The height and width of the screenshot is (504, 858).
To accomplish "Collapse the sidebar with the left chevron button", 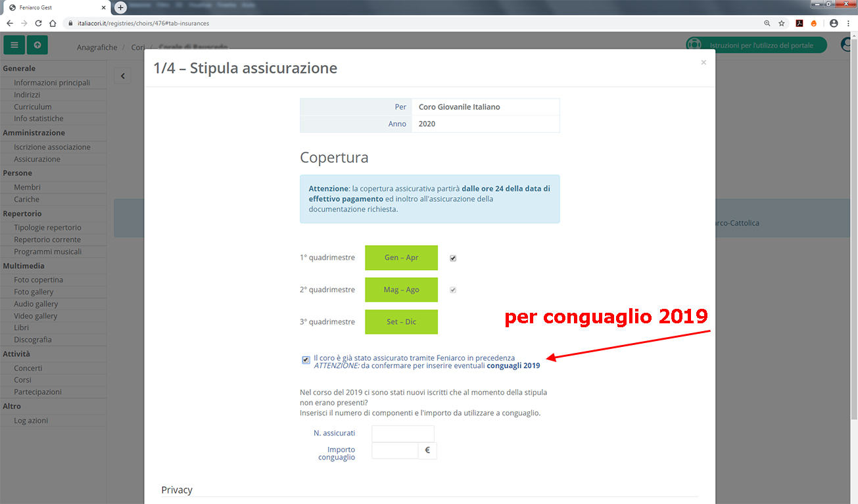I will coord(122,75).
